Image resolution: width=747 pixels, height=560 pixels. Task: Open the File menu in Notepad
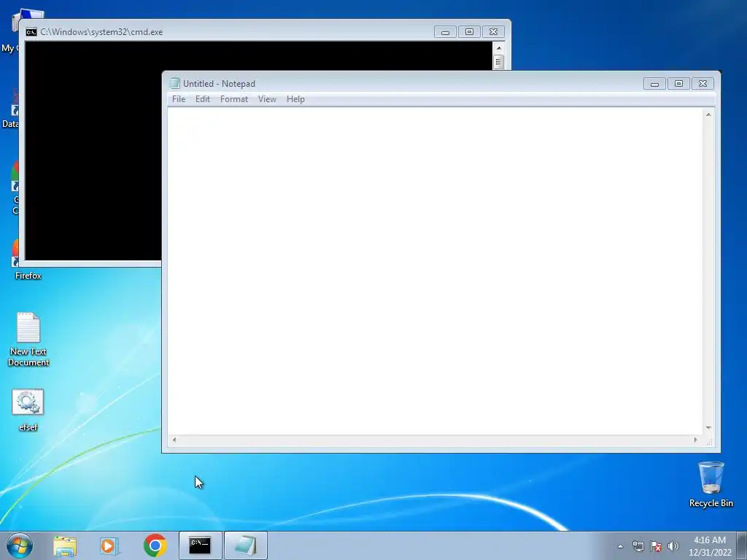click(179, 99)
